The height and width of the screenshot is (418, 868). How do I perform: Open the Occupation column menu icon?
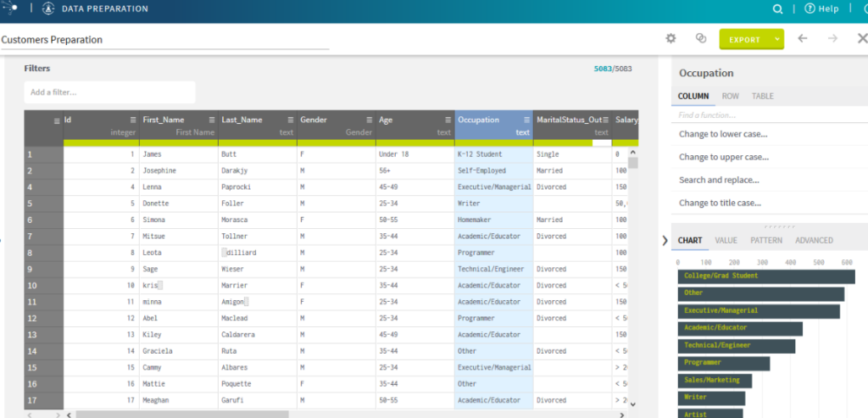(x=526, y=120)
